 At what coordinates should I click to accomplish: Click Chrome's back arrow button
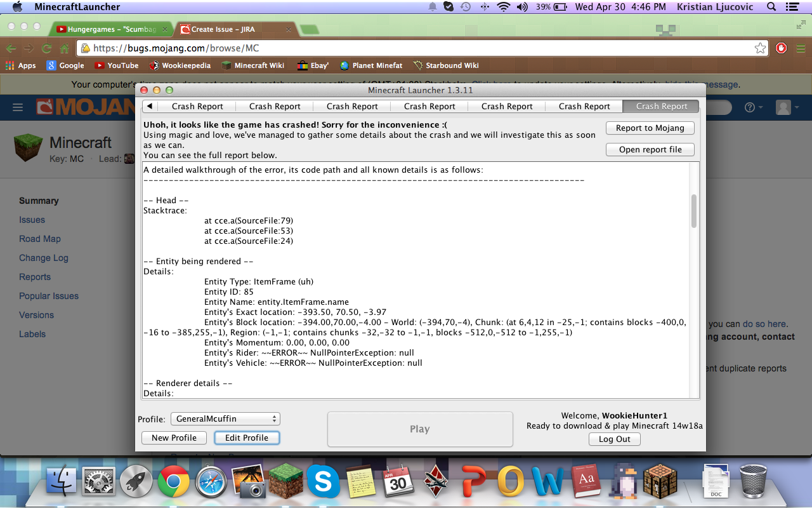pyautogui.click(x=11, y=48)
